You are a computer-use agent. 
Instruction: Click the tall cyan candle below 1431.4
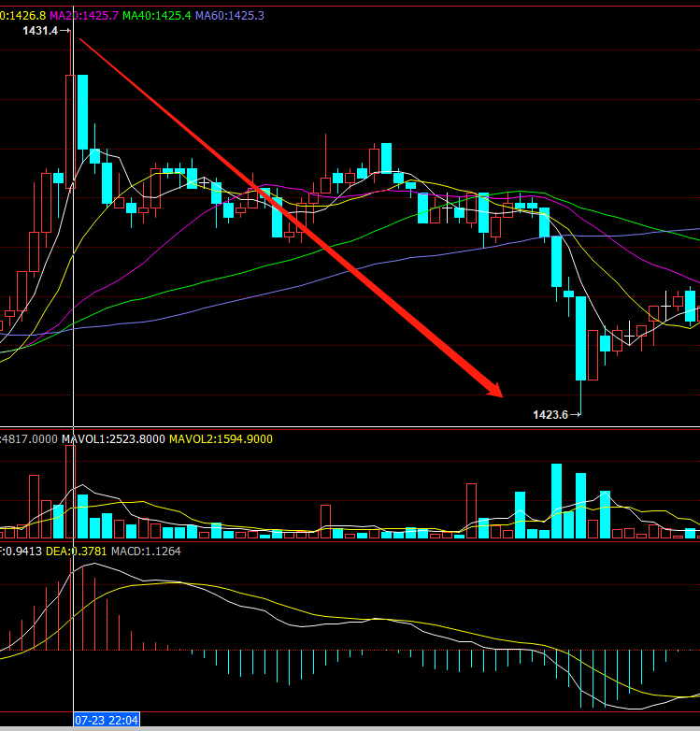[82, 112]
